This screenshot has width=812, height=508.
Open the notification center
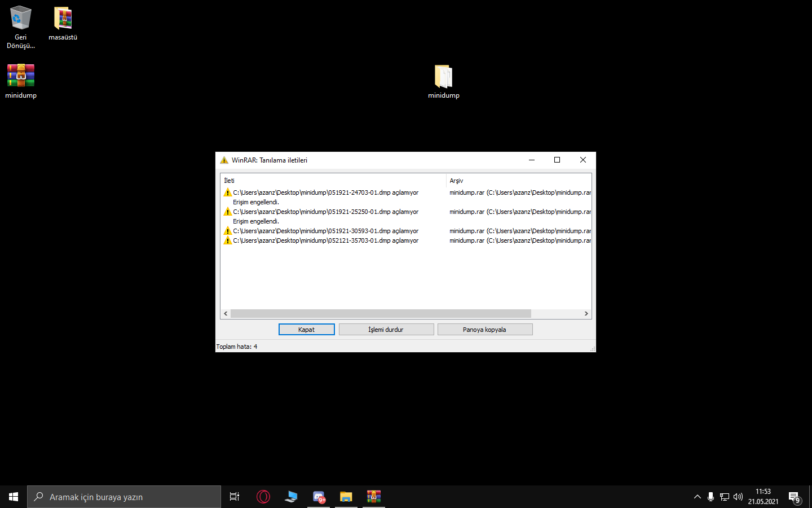pyautogui.click(x=795, y=497)
